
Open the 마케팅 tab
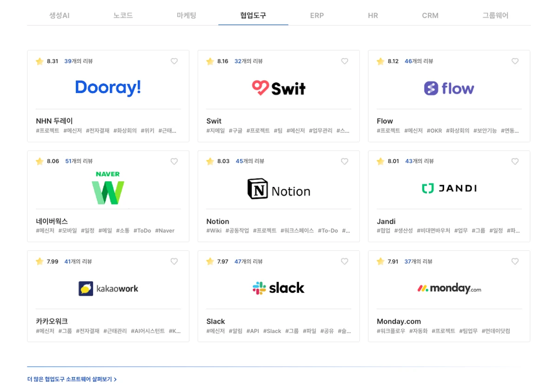pyautogui.click(x=186, y=15)
